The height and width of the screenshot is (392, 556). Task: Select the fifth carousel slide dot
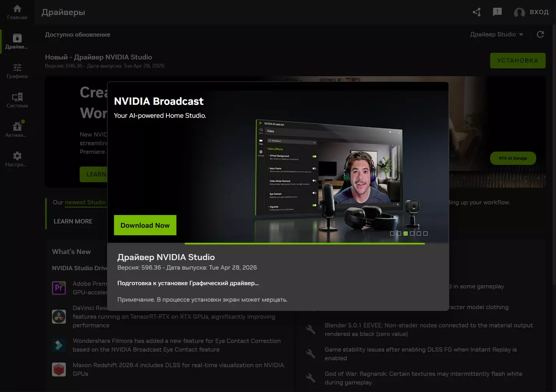pyautogui.click(x=419, y=233)
